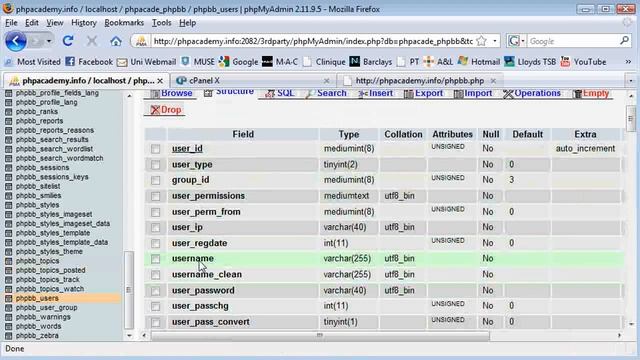Tick the username field checkbox
The height and width of the screenshot is (360, 640).
click(x=156, y=259)
